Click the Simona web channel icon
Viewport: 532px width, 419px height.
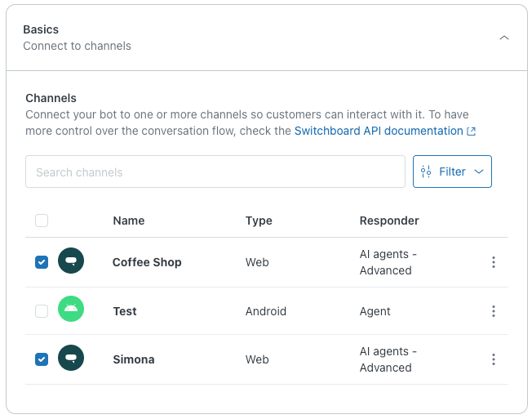[71, 359]
